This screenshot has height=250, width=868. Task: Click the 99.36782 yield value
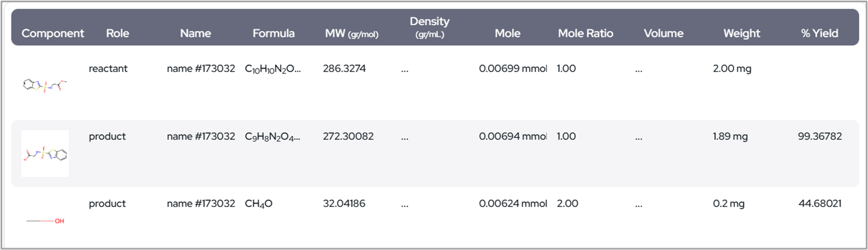pyautogui.click(x=820, y=137)
